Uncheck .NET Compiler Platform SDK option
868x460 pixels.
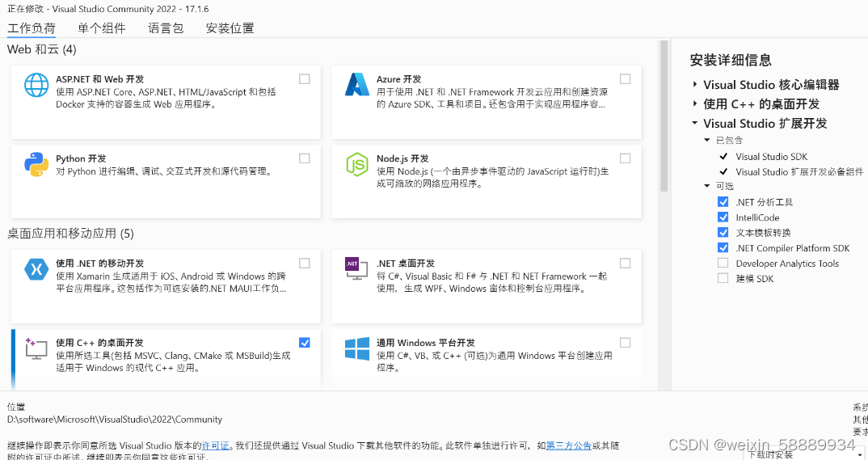pyautogui.click(x=723, y=247)
